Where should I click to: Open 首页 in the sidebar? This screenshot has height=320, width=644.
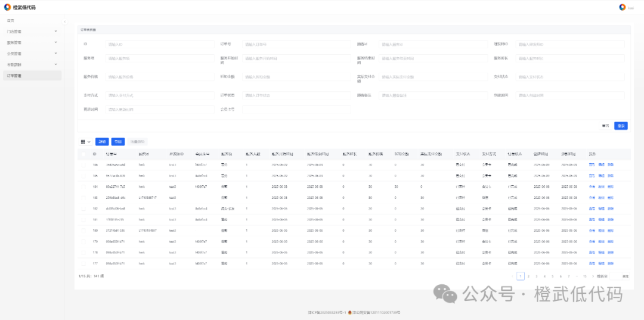click(32, 20)
